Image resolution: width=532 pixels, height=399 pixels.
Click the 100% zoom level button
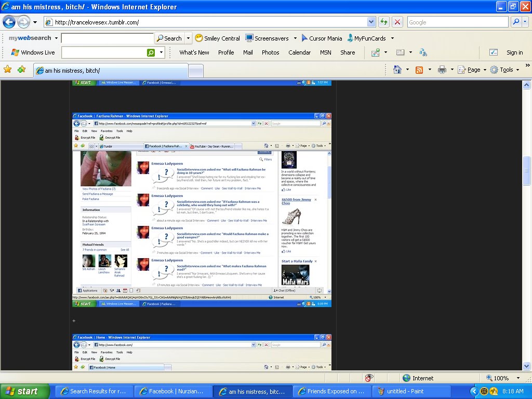pos(497,378)
